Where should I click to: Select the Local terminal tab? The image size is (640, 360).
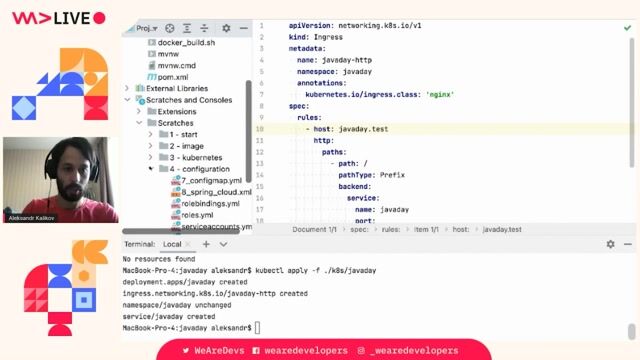pyautogui.click(x=172, y=244)
